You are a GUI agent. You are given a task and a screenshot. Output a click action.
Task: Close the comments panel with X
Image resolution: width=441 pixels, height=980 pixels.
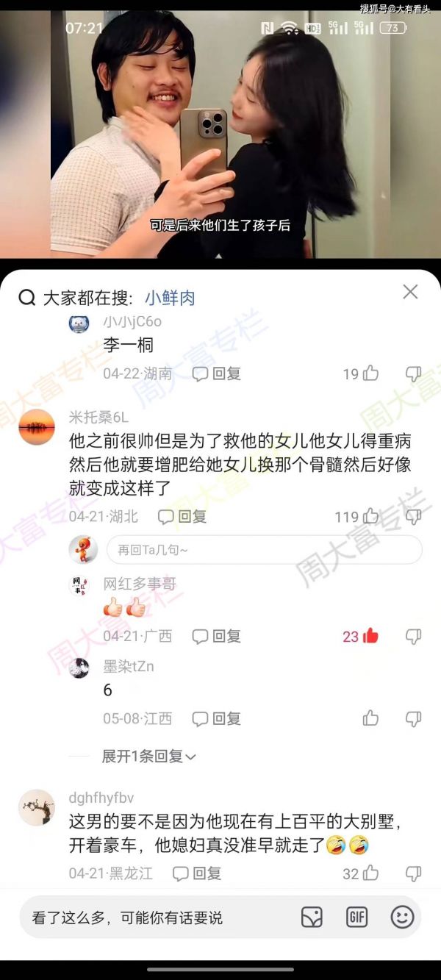pyautogui.click(x=410, y=292)
